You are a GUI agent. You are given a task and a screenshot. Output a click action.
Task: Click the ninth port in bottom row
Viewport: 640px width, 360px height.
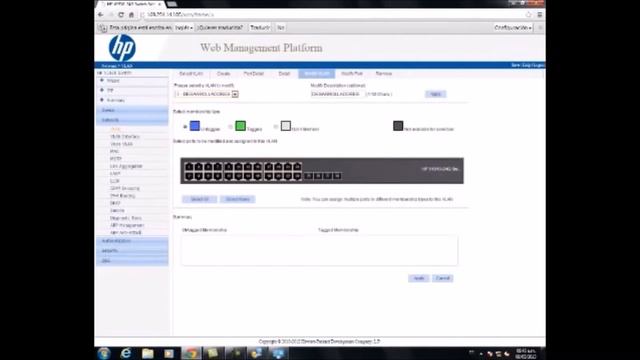point(269,176)
